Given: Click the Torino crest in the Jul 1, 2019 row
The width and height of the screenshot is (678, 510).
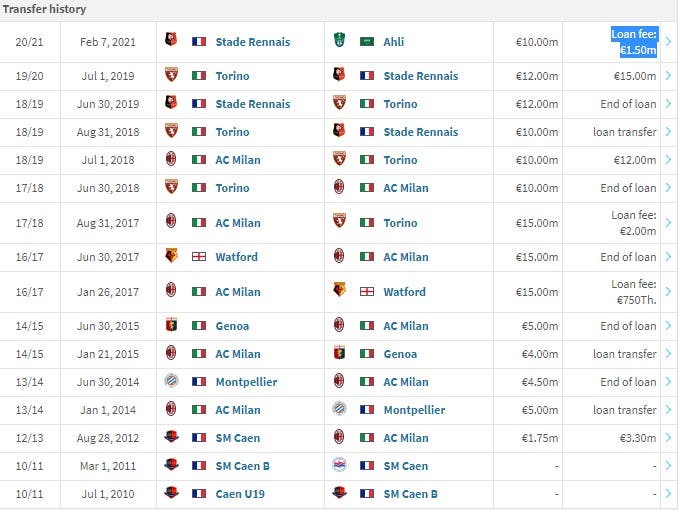Looking at the screenshot, I should tap(172, 75).
